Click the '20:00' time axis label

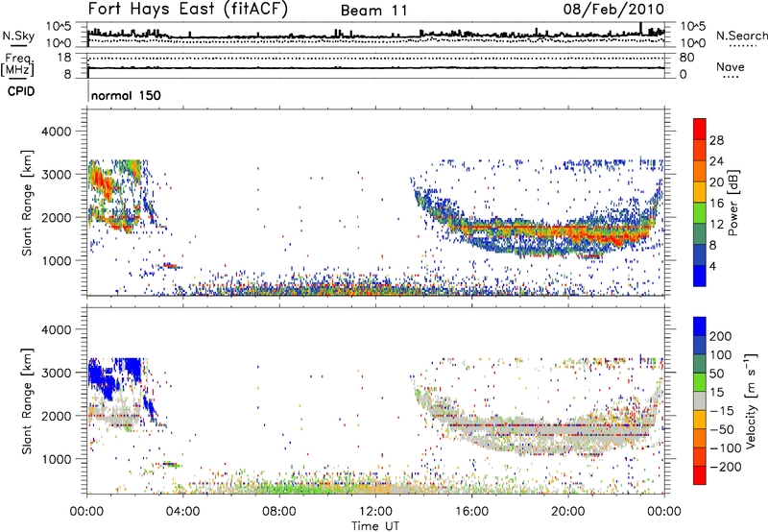coord(567,512)
